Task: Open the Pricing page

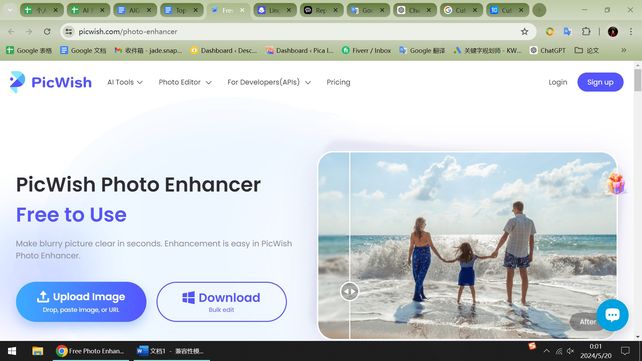Action: click(x=338, y=82)
